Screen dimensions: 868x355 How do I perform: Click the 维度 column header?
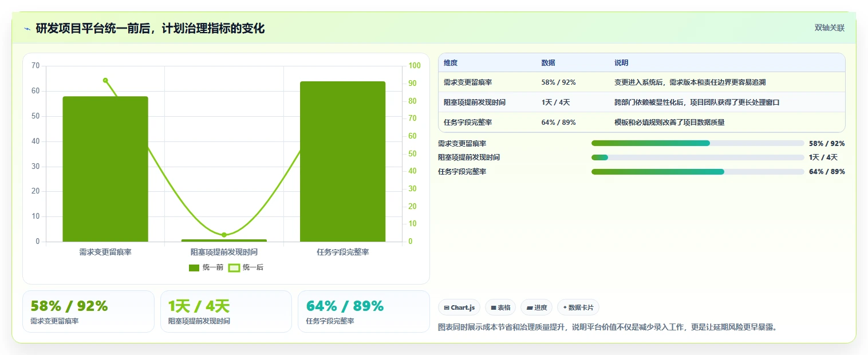pos(451,63)
